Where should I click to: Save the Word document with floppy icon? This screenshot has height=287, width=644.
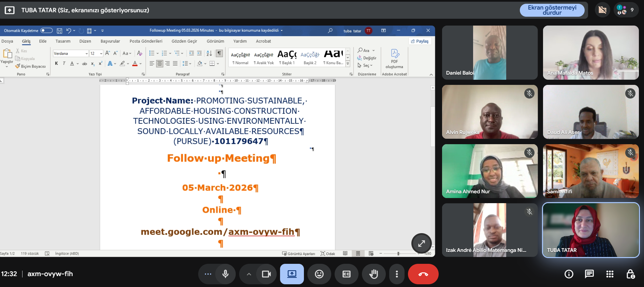pyautogui.click(x=59, y=31)
